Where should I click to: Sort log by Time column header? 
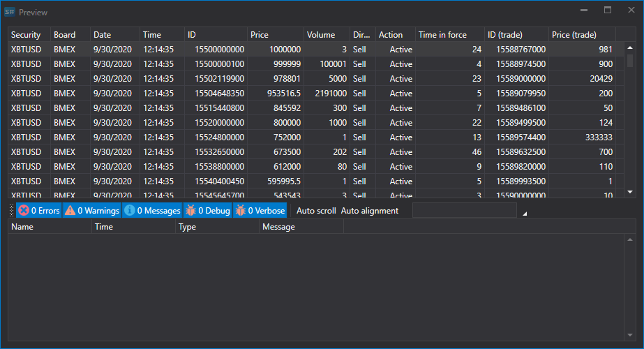point(134,226)
